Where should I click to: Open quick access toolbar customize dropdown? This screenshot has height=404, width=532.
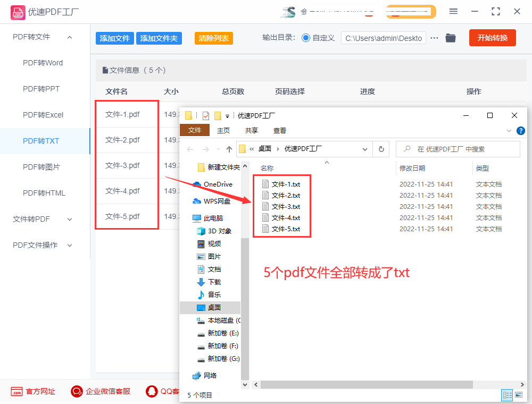point(227,116)
